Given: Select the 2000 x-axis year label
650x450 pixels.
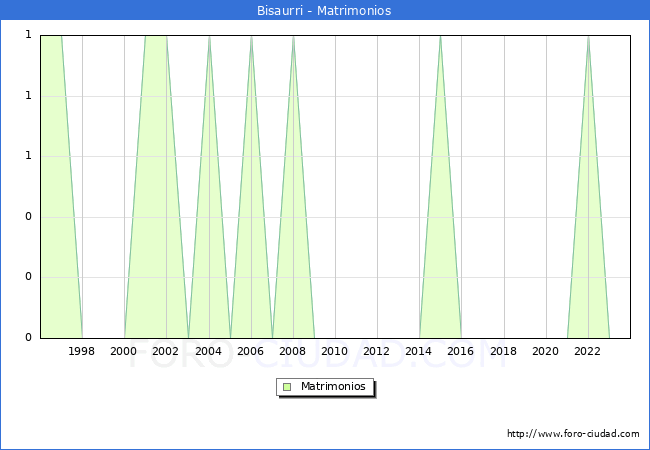Looking at the screenshot, I should click(x=124, y=351).
